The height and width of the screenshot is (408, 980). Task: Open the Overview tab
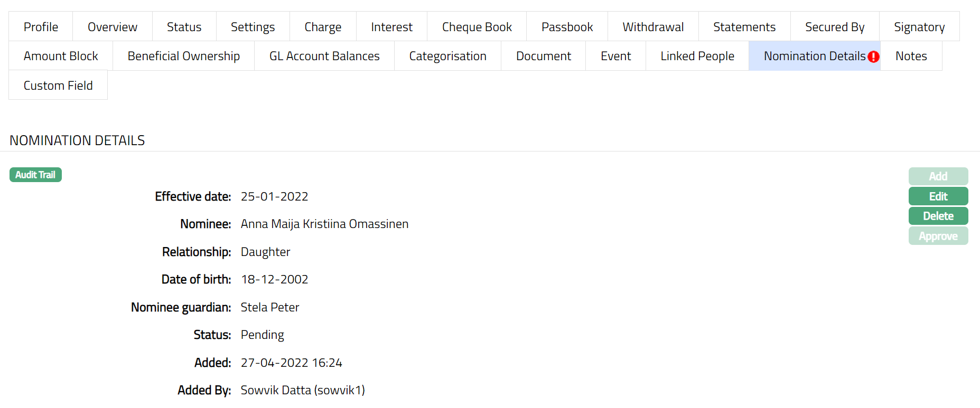point(112,27)
